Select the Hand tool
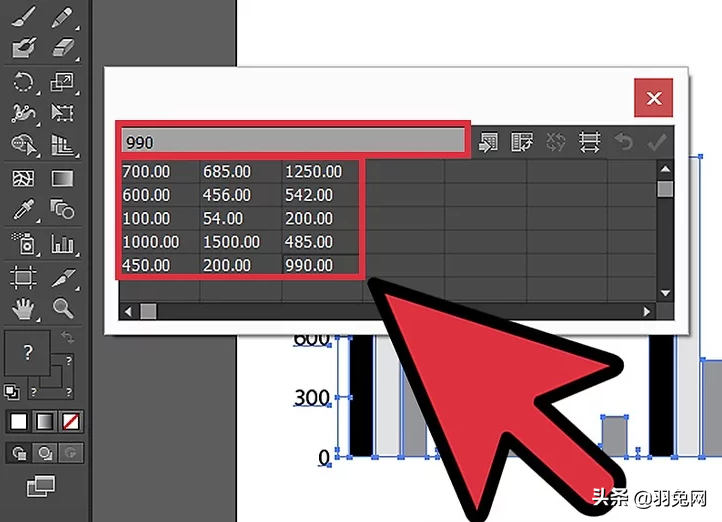The width and height of the screenshot is (722, 522). tap(23, 308)
